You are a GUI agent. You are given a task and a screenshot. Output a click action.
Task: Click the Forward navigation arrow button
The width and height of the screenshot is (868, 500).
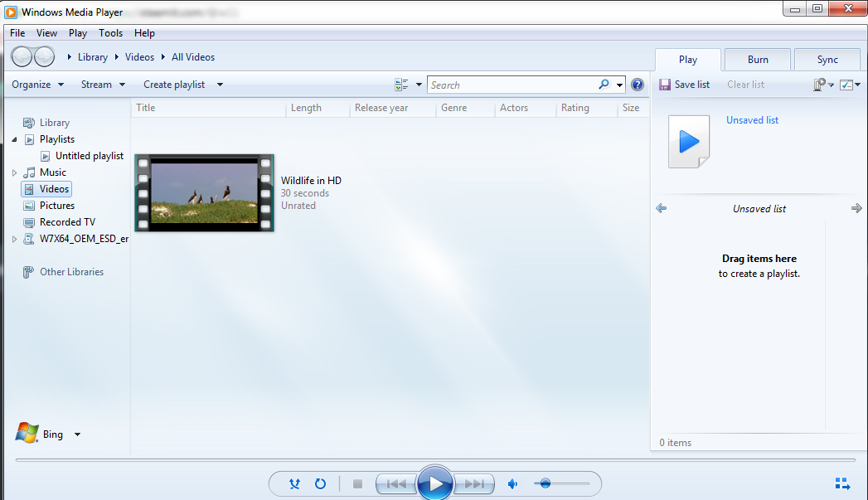[44, 56]
